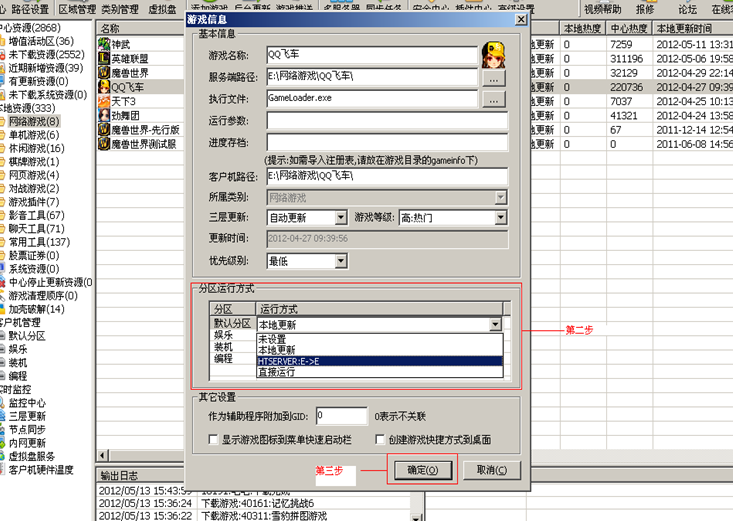Collapse the 默认分区 运行方式 dropdown arrow
Image resolution: width=733 pixels, height=521 pixels.
pyautogui.click(x=495, y=324)
